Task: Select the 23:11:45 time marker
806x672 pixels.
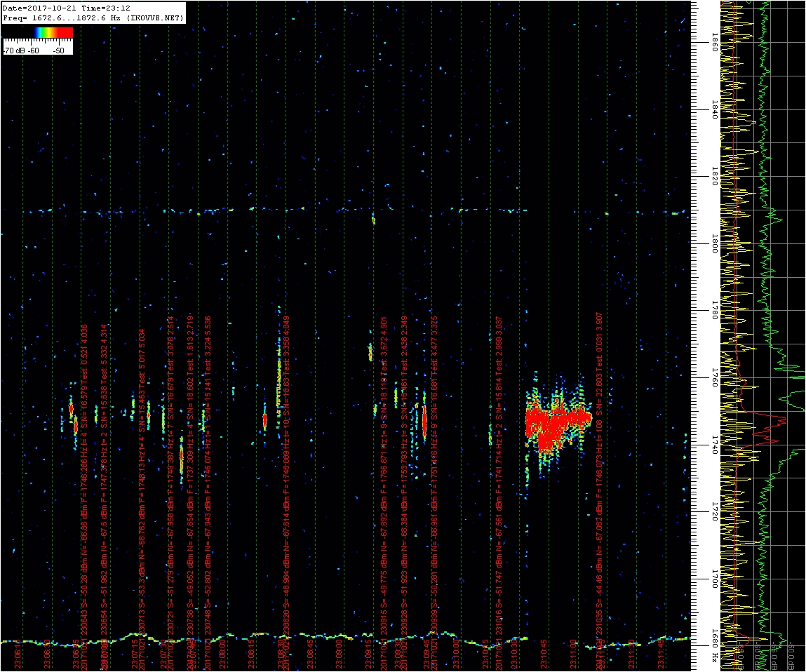Action: pos(661,654)
